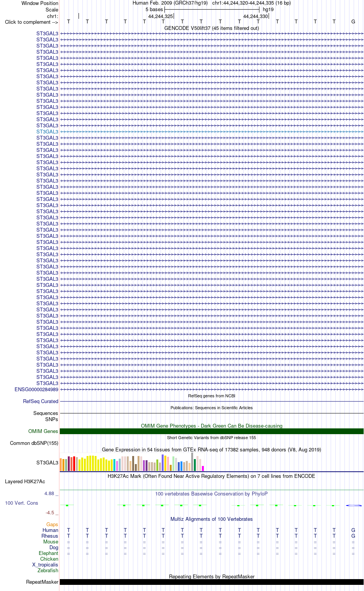Click the chr1:44,244,320-44,244,335 position text
Screen dimensions: 364x591
[x=251, y=3]
